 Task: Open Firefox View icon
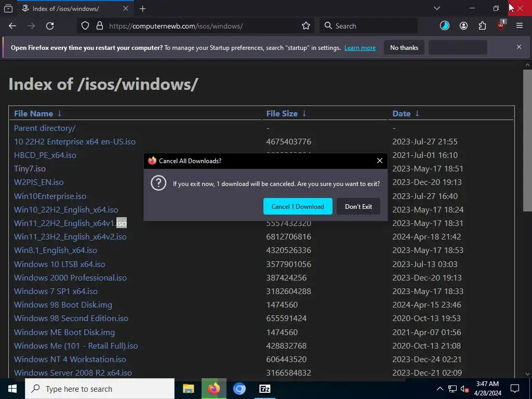pos(8,9)
